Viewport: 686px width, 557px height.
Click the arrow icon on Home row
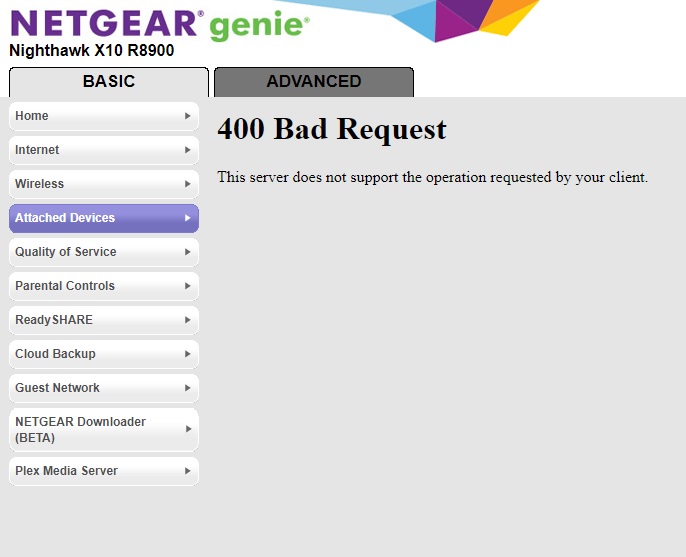(188, 116)
